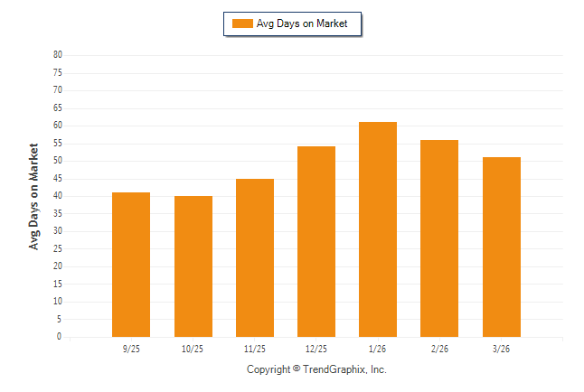584x392 pixels.
Task: Select the 9/25 bar in the chart
Action: (131, 265)
